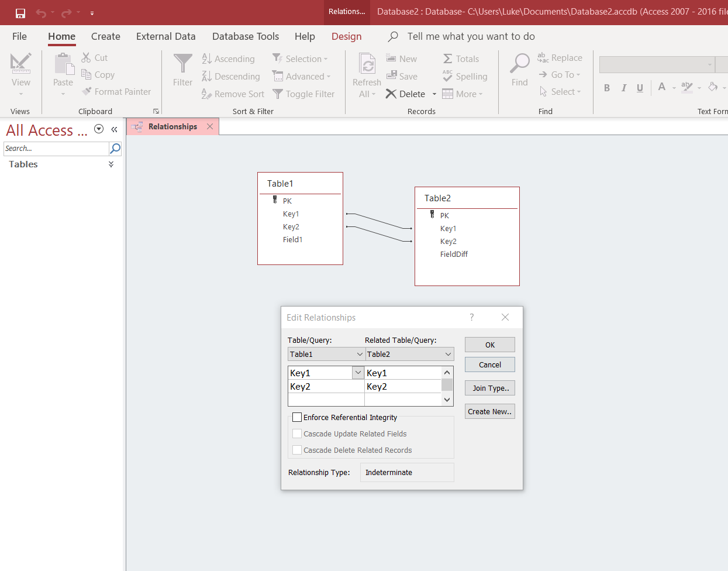
Task: Click the navigation pane Search field
Action: pyautogui.click(x=56, y=149)
